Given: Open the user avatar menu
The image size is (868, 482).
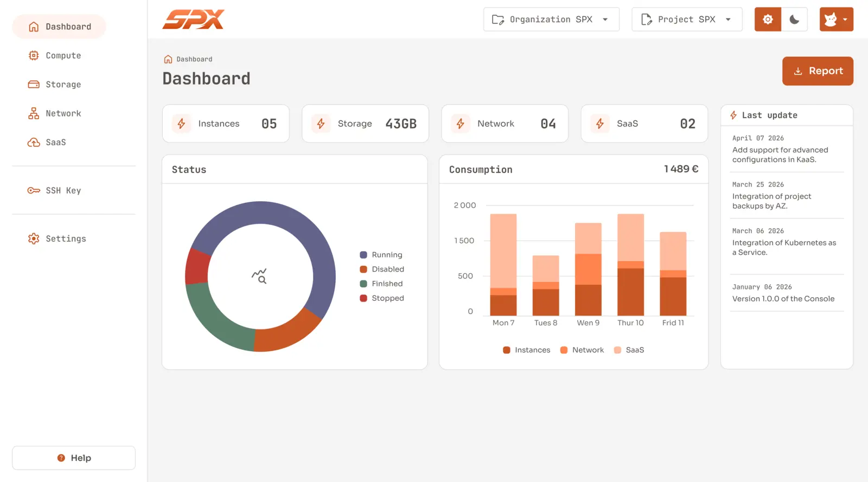Looking at the screenshot, I should coord(836,20).
